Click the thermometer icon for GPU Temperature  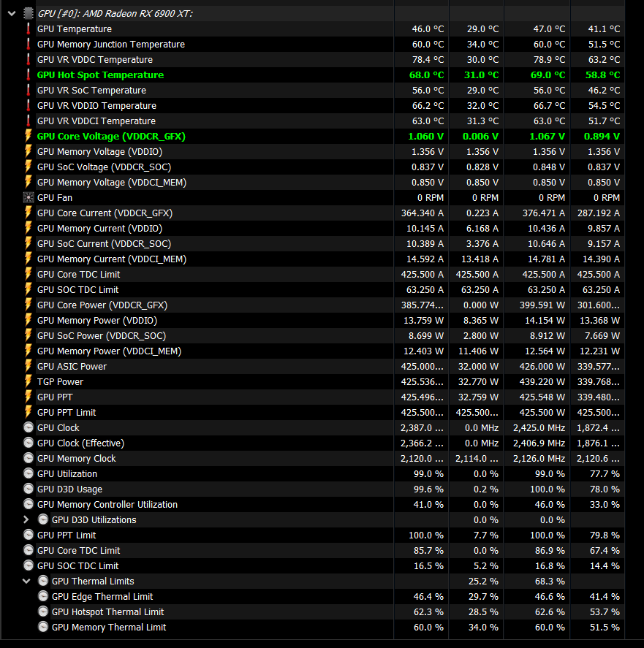pos(28,29)
